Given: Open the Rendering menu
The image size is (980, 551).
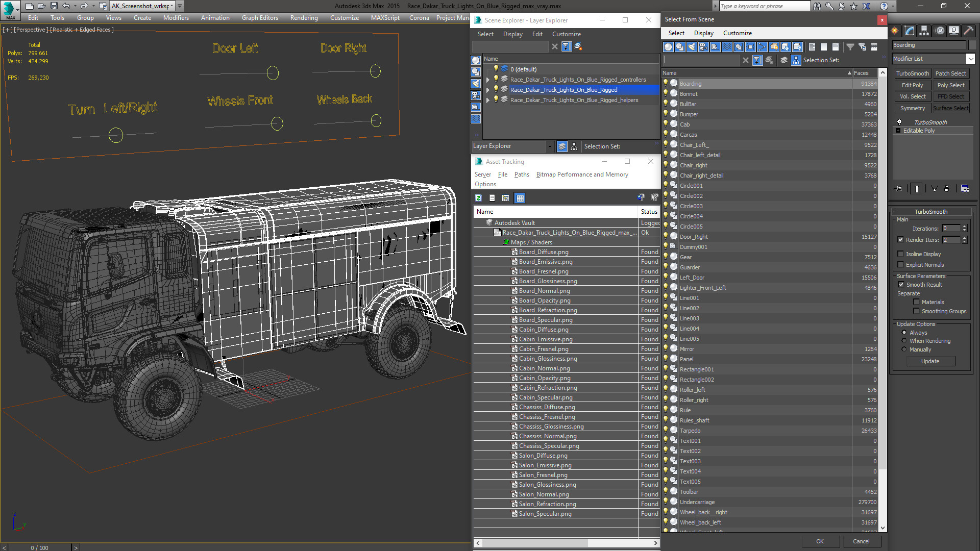Looking at the screenshot, I should 304,18.
